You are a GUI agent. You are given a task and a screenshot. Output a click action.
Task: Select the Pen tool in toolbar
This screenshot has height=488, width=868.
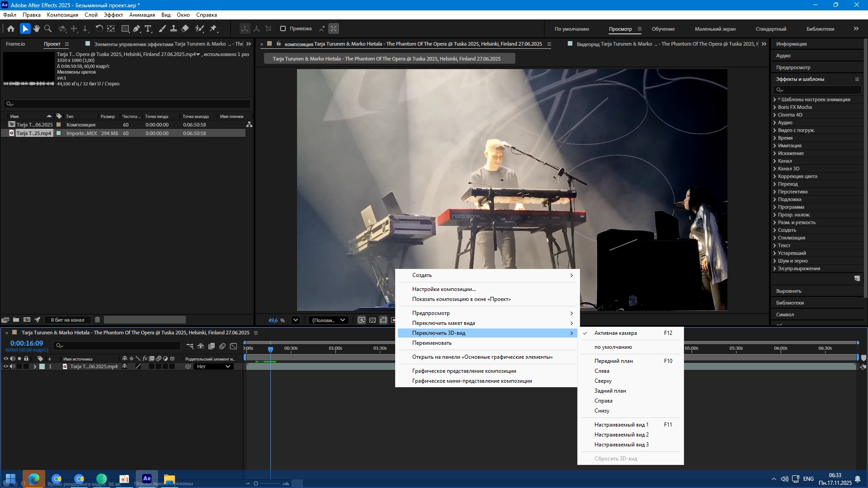click(137, 28)
